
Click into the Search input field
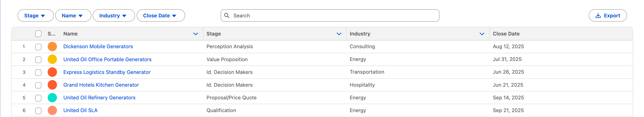333,15
